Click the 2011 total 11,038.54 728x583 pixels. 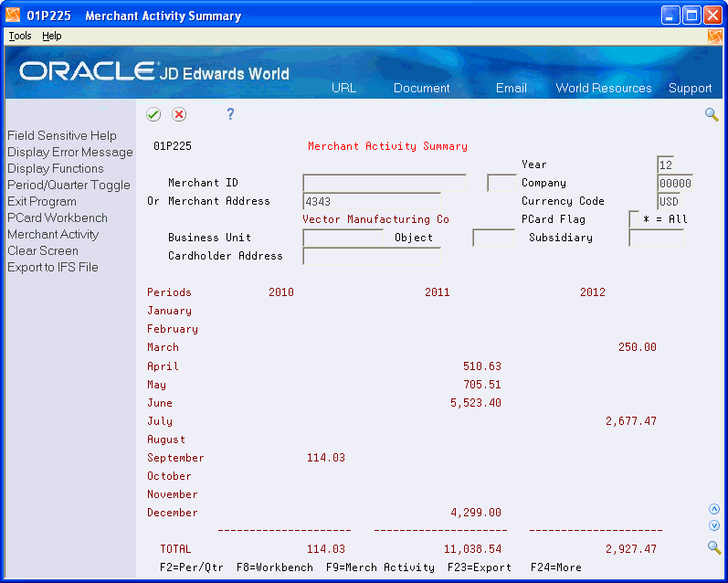pyautogui.click(x=472, y=549)
